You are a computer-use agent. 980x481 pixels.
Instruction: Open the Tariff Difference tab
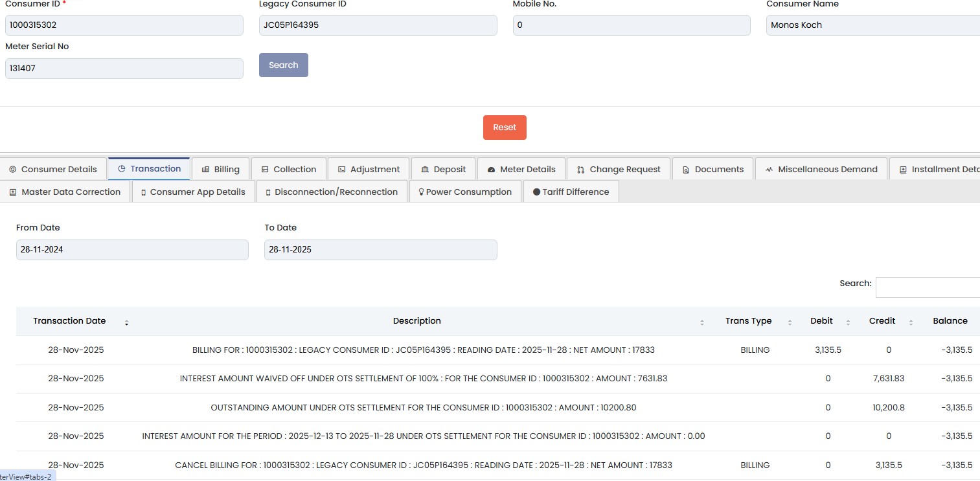coord(571,192)
